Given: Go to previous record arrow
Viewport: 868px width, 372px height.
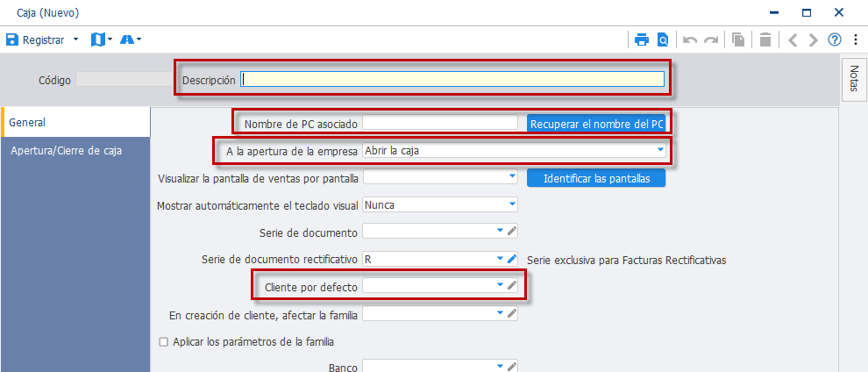Looking at the screenshot, I should 793,39.
